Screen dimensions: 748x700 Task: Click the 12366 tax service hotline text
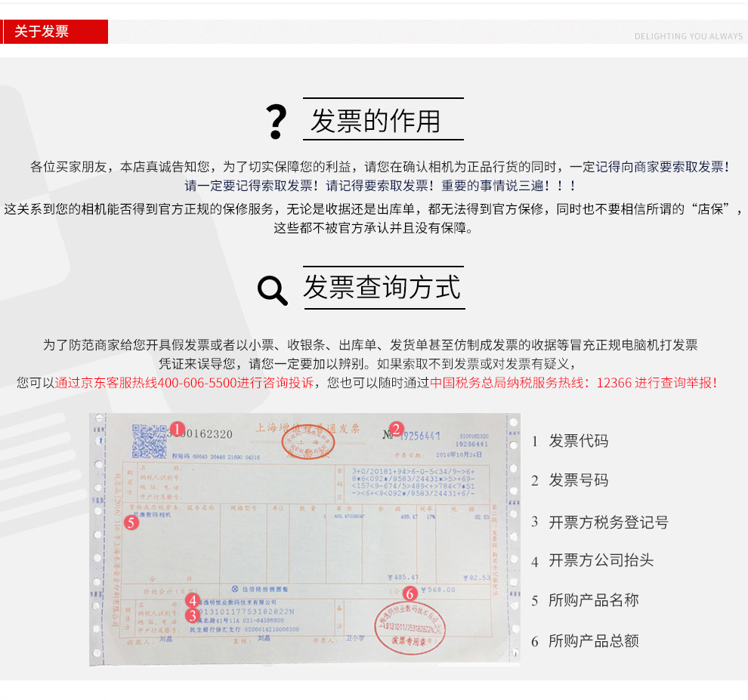pos(573,383)
